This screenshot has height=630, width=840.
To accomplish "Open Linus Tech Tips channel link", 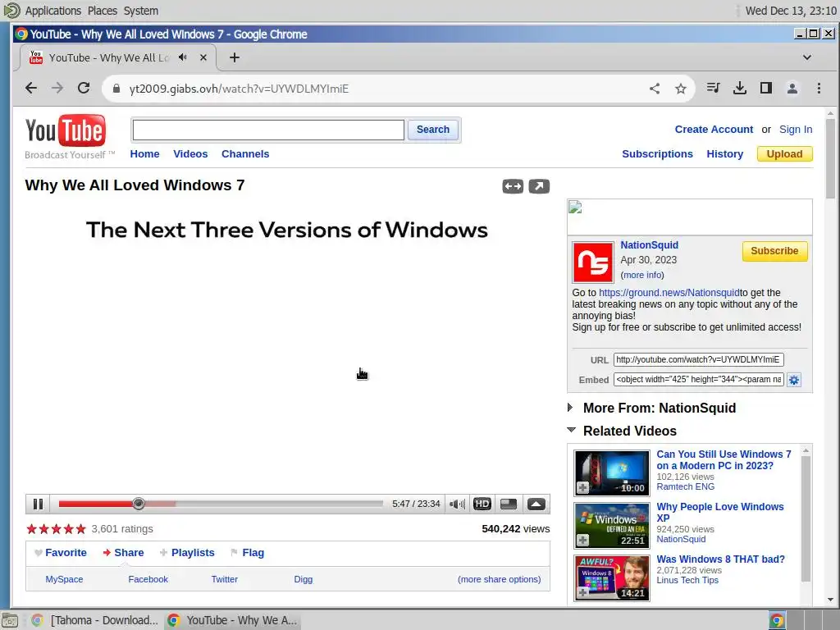I will tap(687, 580).
